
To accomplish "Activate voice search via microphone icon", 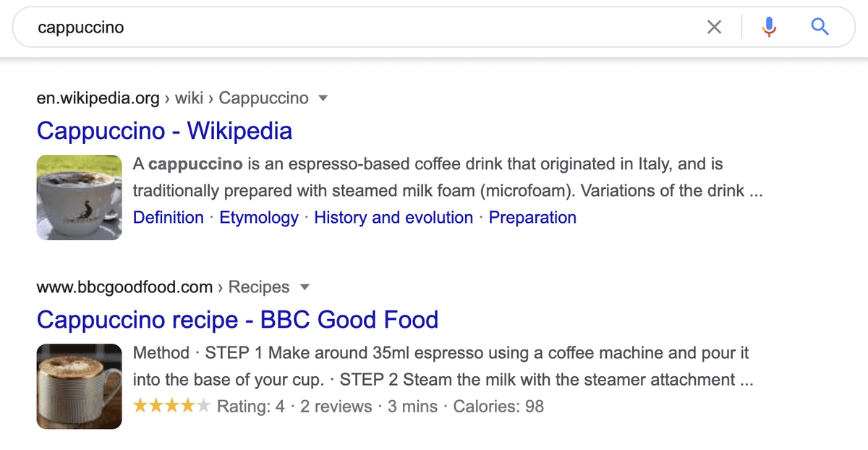I will [x=769, y=26].
